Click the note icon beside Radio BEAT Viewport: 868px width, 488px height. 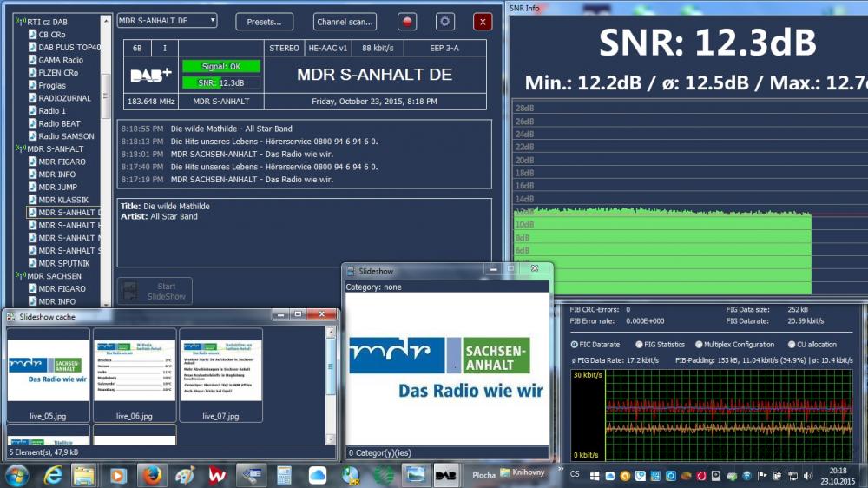tap(33, 123)
